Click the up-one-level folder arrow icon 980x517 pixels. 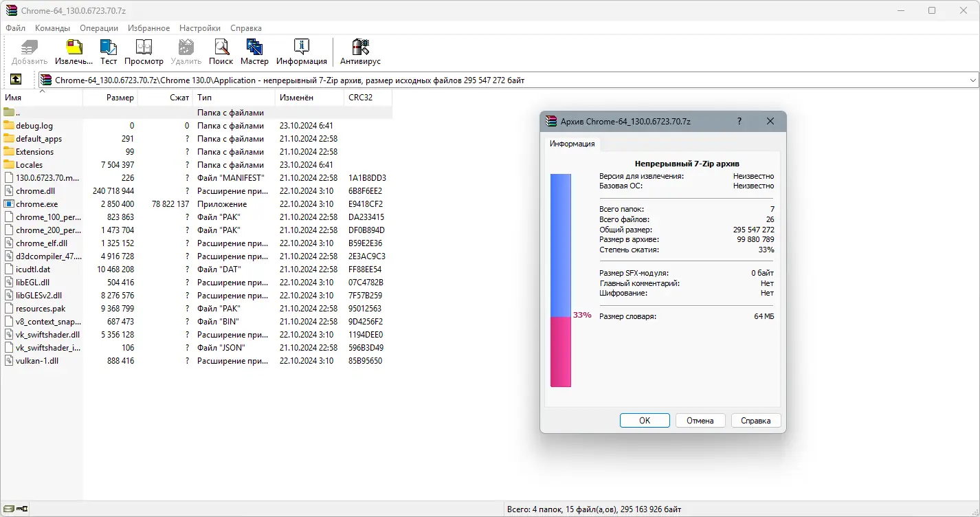16,79
